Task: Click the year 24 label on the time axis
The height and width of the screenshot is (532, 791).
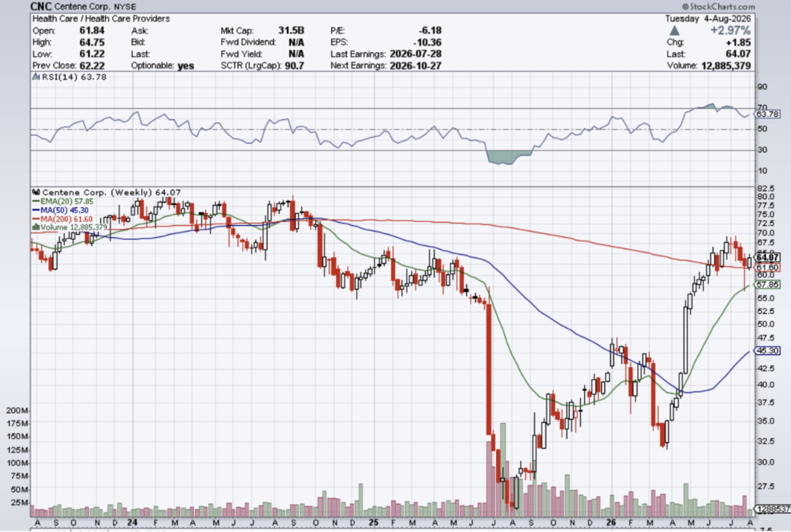Action: (133, 522)
